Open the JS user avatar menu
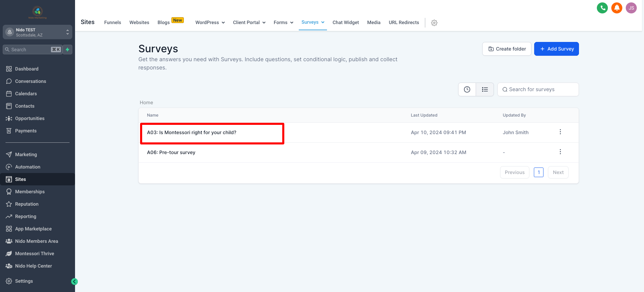 point(631,8)
